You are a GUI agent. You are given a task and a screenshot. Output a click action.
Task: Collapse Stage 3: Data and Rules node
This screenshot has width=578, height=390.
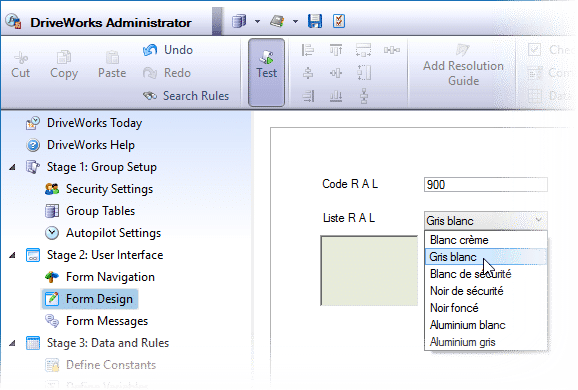[x=13, y=343]
